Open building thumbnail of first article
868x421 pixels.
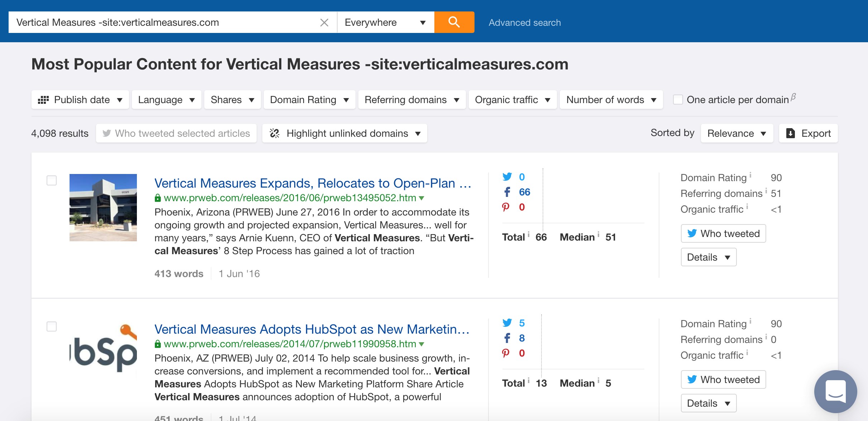103,208
